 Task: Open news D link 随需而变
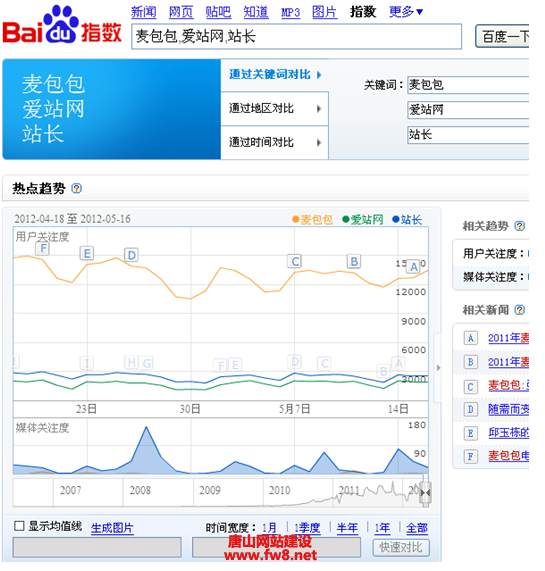coord(508,409)
